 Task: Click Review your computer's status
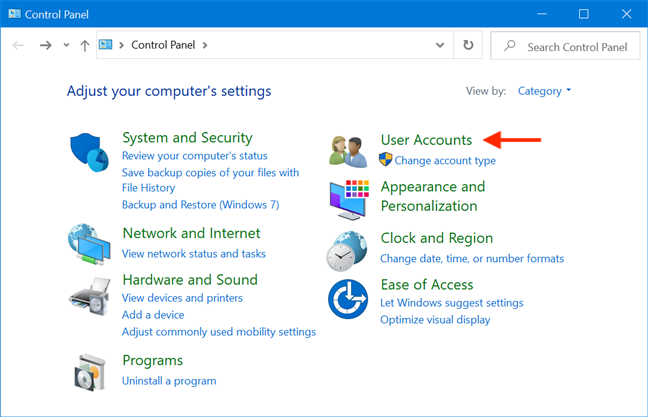pyautogui.click(x=195, y=156)
